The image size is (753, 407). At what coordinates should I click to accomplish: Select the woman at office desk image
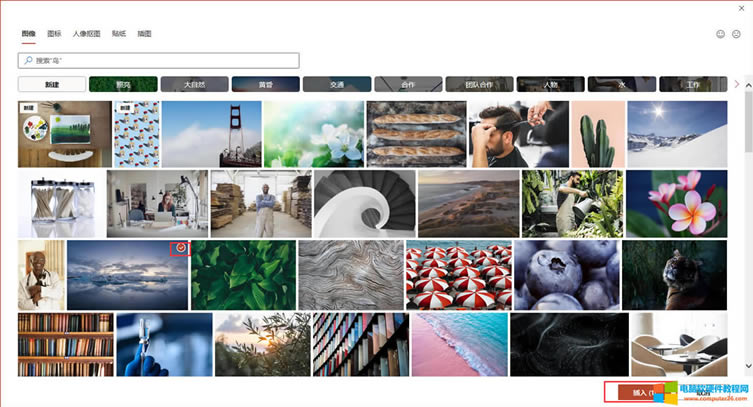pos(158,204)
